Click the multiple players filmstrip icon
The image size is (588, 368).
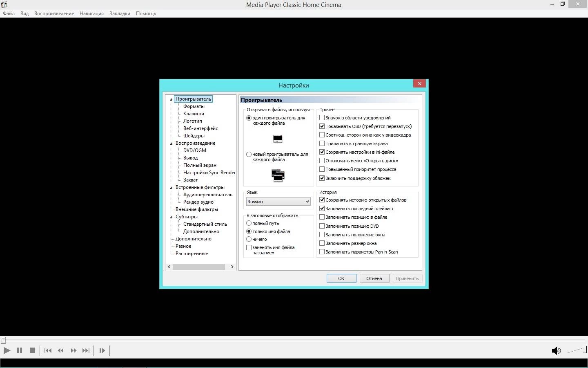(278, 176)
